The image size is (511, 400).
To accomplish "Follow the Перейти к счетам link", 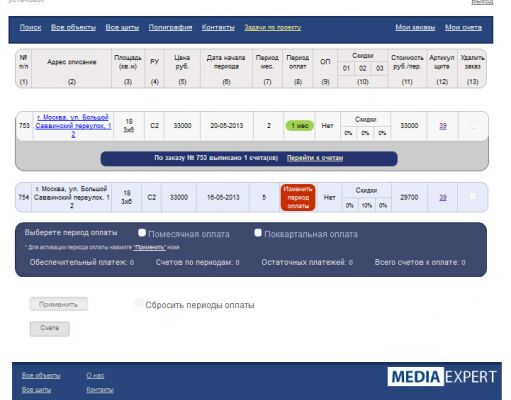I will click(315, 158).
